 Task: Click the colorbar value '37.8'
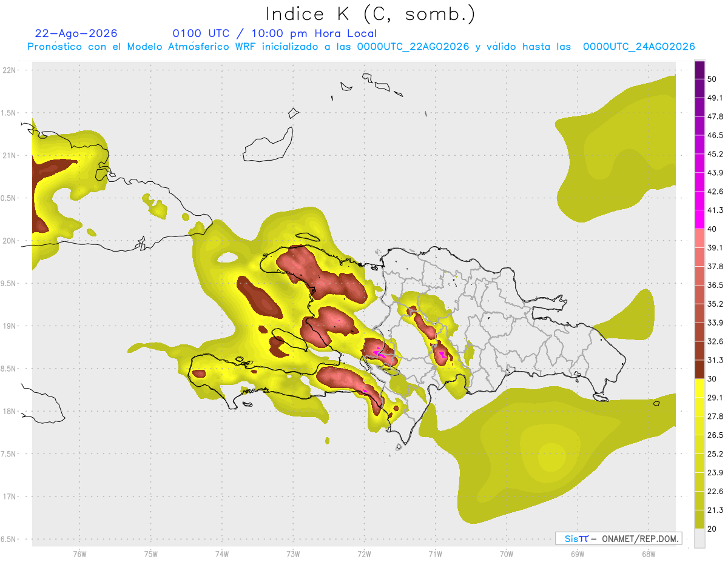[x=715, y=267]
